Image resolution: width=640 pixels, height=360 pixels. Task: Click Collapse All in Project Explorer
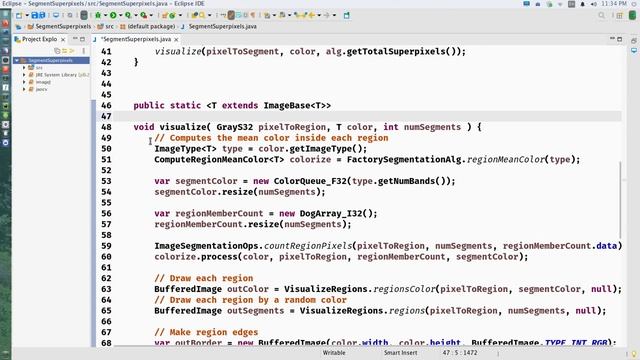(x=57, y=51)
